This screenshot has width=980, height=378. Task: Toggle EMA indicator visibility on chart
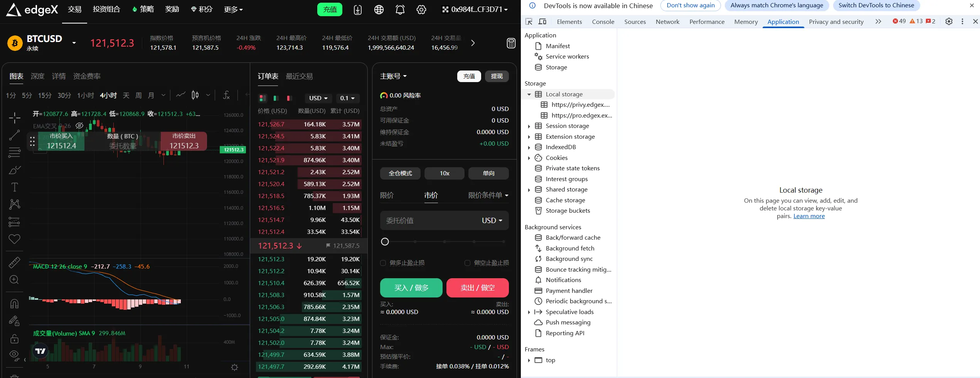click(x=79, y=126)
